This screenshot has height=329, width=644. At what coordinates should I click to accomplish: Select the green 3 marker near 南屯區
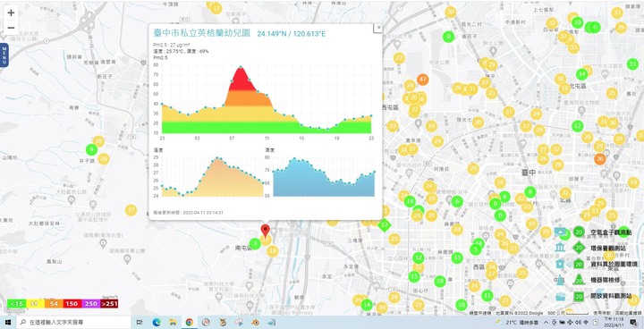tap(255, 244)
